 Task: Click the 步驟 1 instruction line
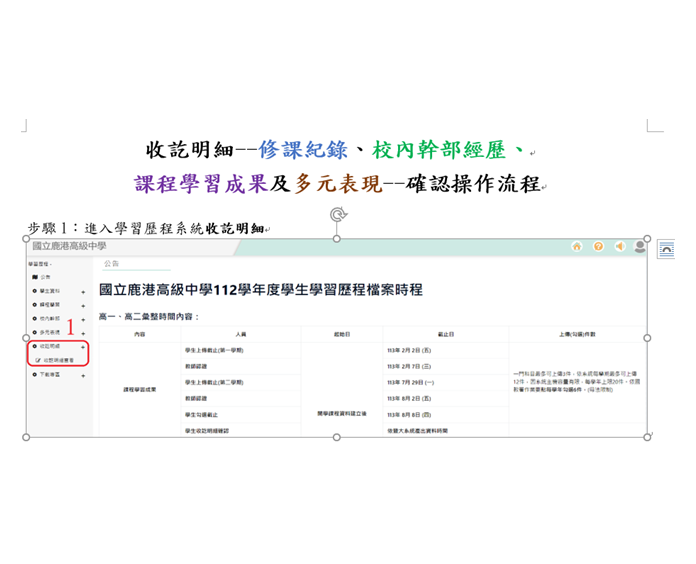pyautogui.click(x=146, y=228)
